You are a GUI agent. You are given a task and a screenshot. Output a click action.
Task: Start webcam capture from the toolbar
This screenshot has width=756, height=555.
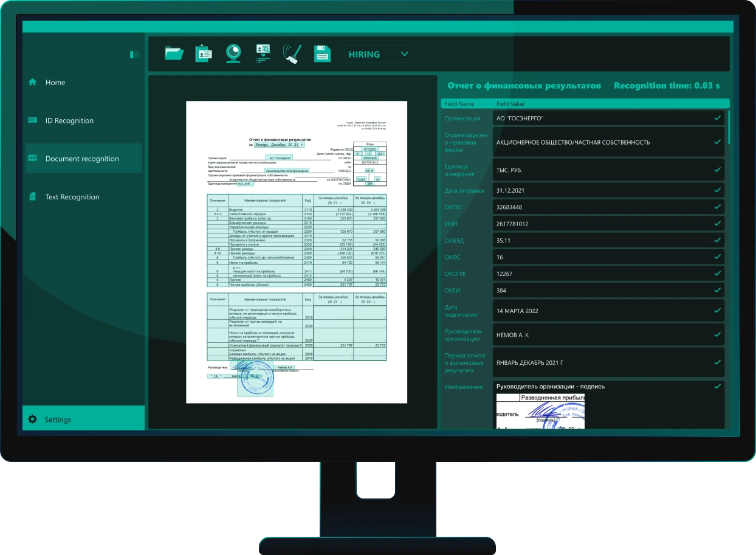[233, 53]
